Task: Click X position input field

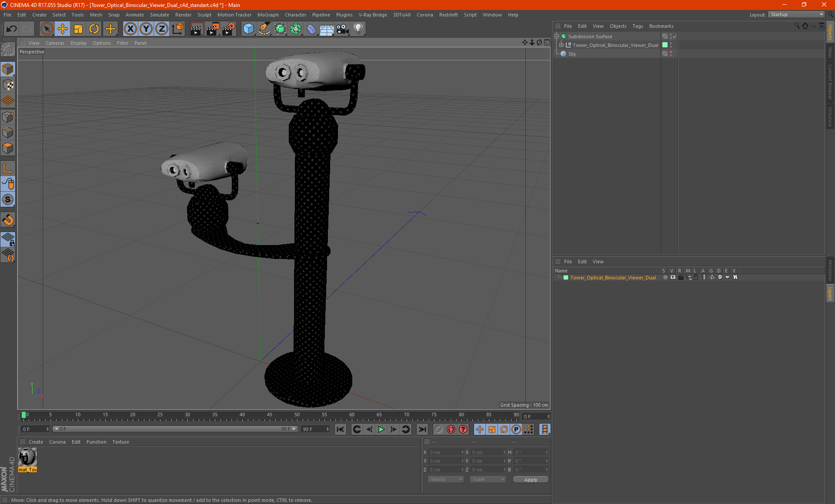Action: click(446, 452)
